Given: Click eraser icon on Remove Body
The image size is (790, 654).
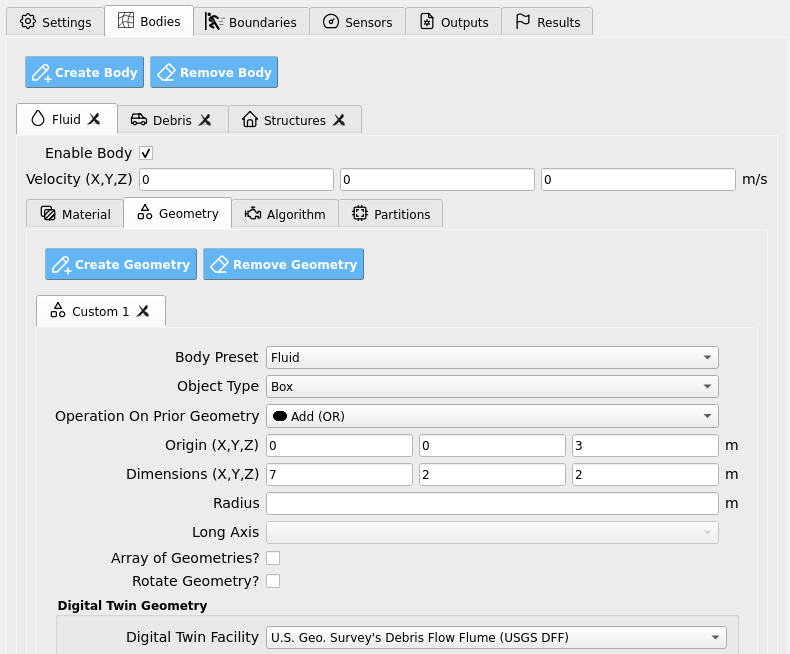Looking at the screenshot, I should click(x=167, y=73).
